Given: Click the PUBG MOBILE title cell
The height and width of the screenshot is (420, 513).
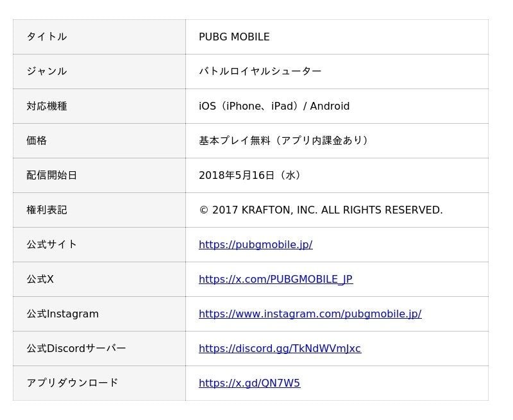Looking at the screenshot, I should [x=337, y=37].
